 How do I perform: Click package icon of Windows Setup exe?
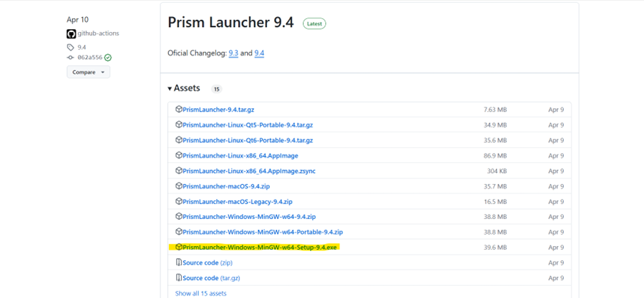tap(179, 247)
